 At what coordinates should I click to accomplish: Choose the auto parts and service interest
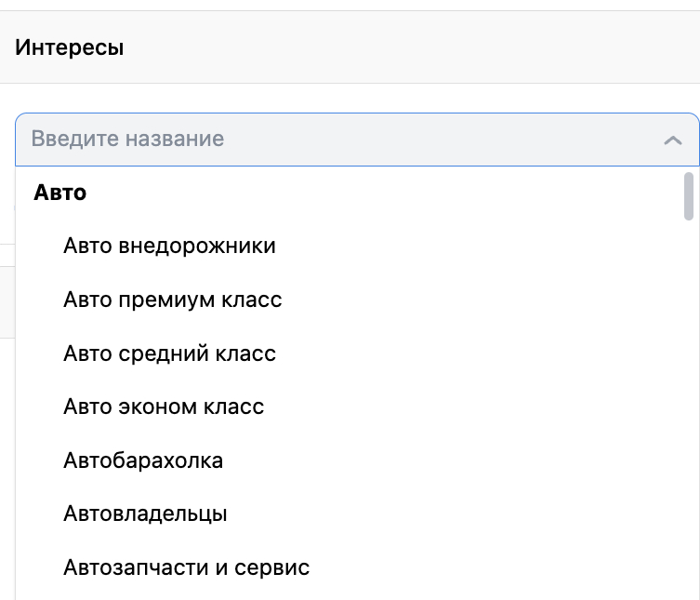coord(186,567)
